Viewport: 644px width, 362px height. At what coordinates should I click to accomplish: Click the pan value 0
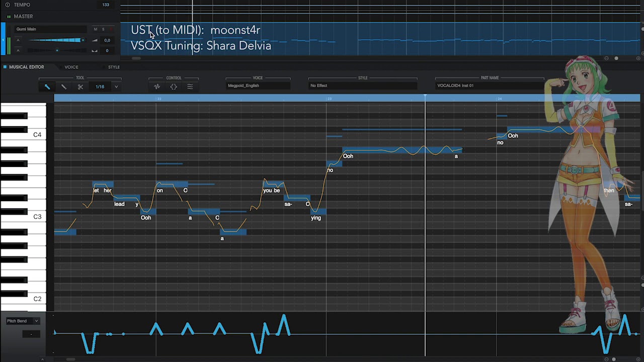[107, 51]
